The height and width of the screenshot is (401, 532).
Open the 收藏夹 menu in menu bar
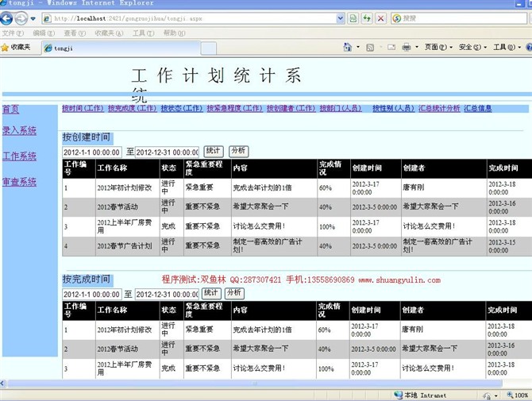[x=109, y=33]
